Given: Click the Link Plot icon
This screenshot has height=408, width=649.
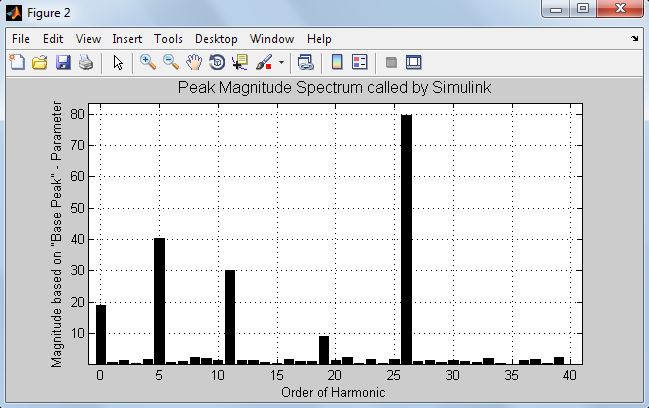Looking at the screenshot, I should (305, 62).
